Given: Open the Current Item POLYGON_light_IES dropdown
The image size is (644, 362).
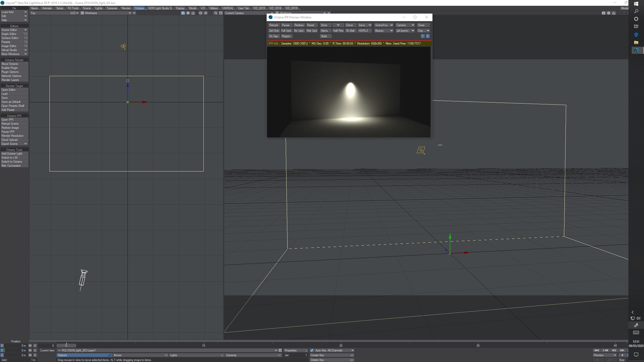Looking at the screenshot, I should tap(276, 350).
